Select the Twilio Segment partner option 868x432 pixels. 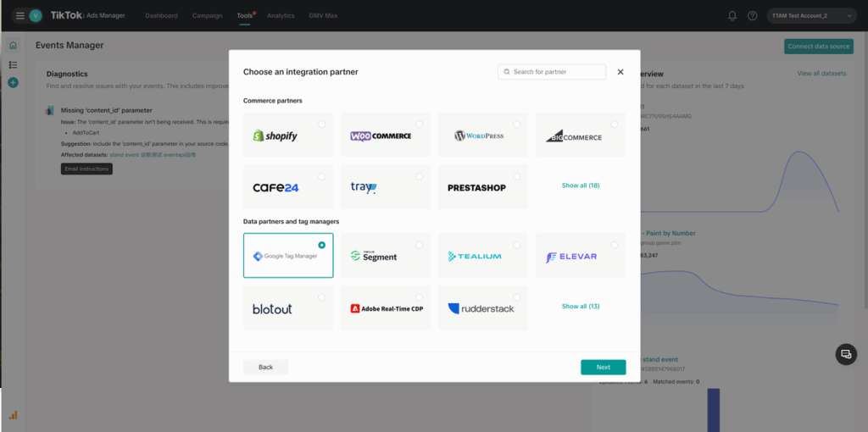pyautogui.click(x=386, y=256)
